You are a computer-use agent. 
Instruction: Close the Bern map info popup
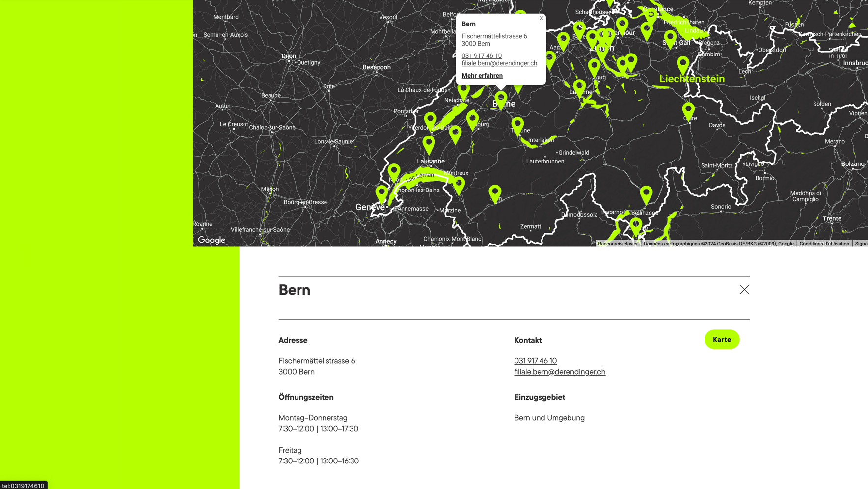[542, 18]
